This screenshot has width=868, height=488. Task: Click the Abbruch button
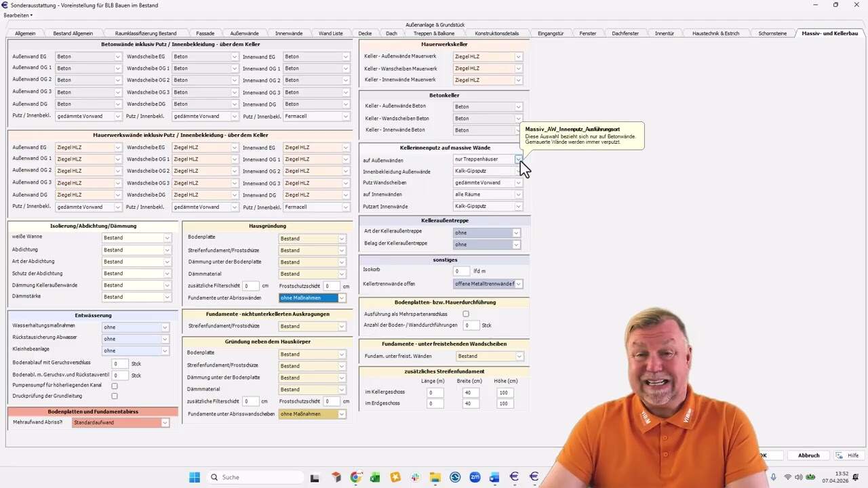click(x=808, y=455)
